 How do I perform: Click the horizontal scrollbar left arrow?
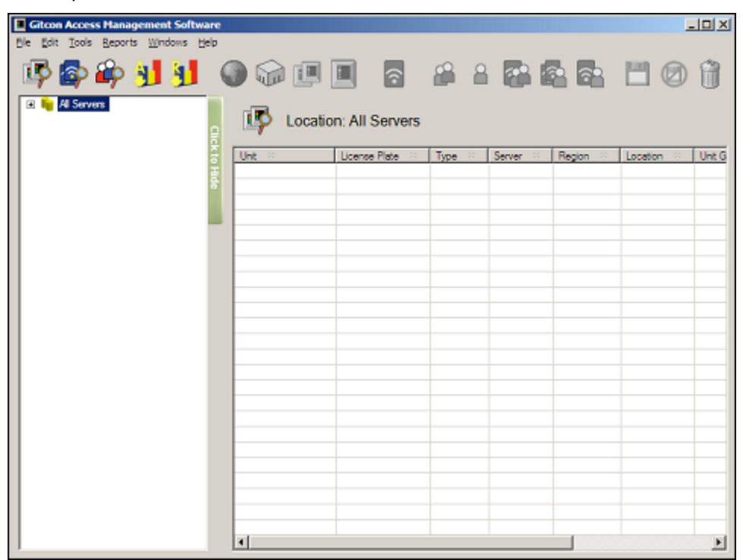(241, 542)
